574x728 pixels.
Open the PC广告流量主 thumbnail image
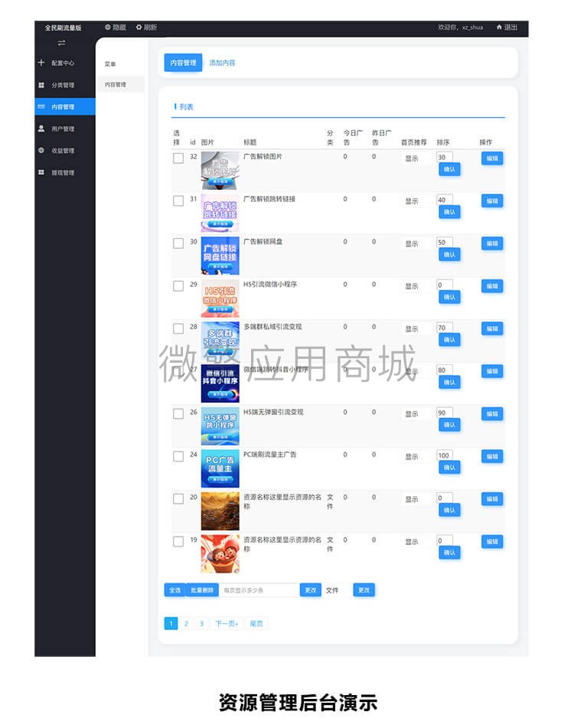(220, 468)
